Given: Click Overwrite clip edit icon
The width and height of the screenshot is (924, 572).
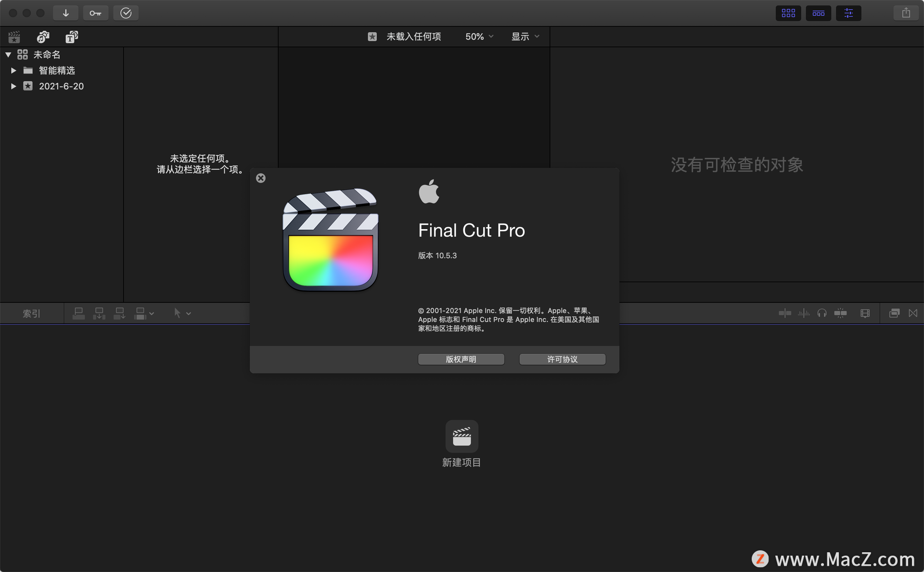Looking at the screenshot, I should 140,313.
